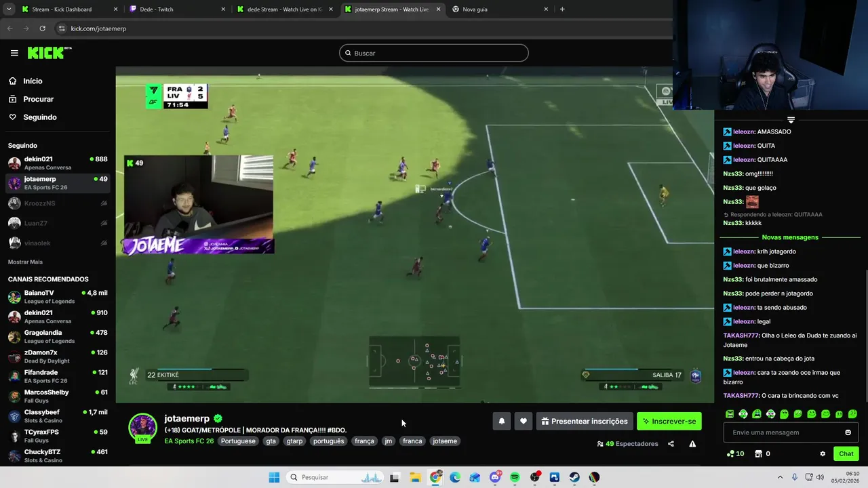The height and width of the screenshot is (488, 868).
Task: Open Procurar in sidebar
Action: 38,99
